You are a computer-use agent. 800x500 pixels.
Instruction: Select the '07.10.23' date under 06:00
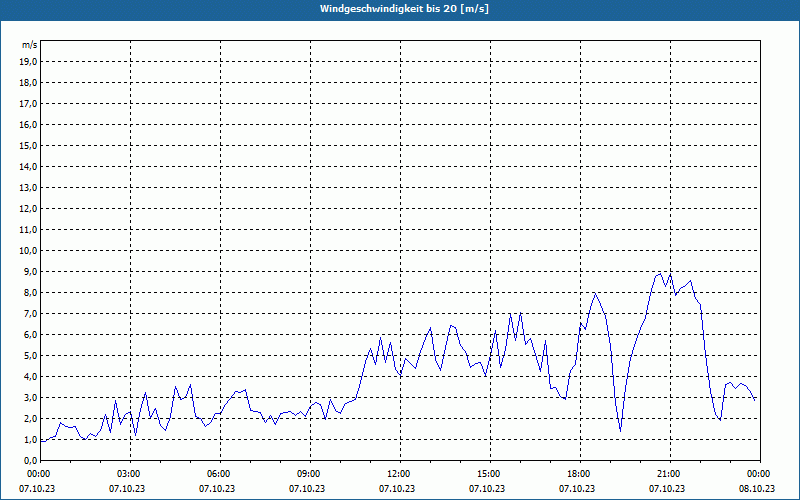point(217,488)
